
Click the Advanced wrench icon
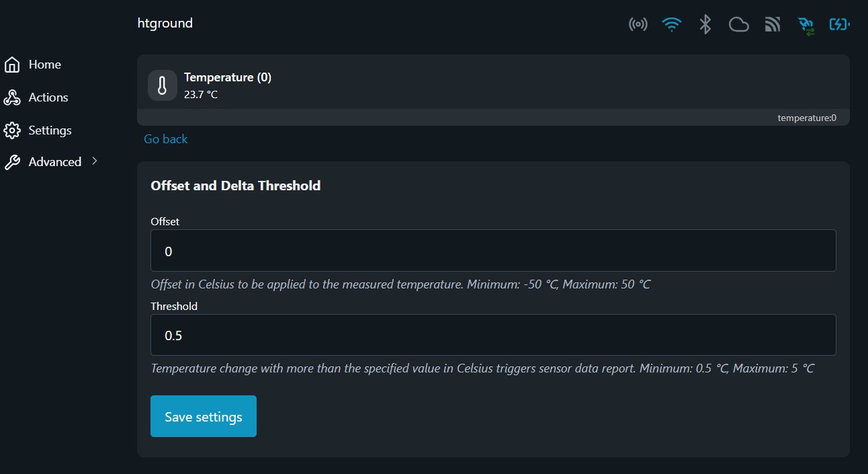click(12, 162)
